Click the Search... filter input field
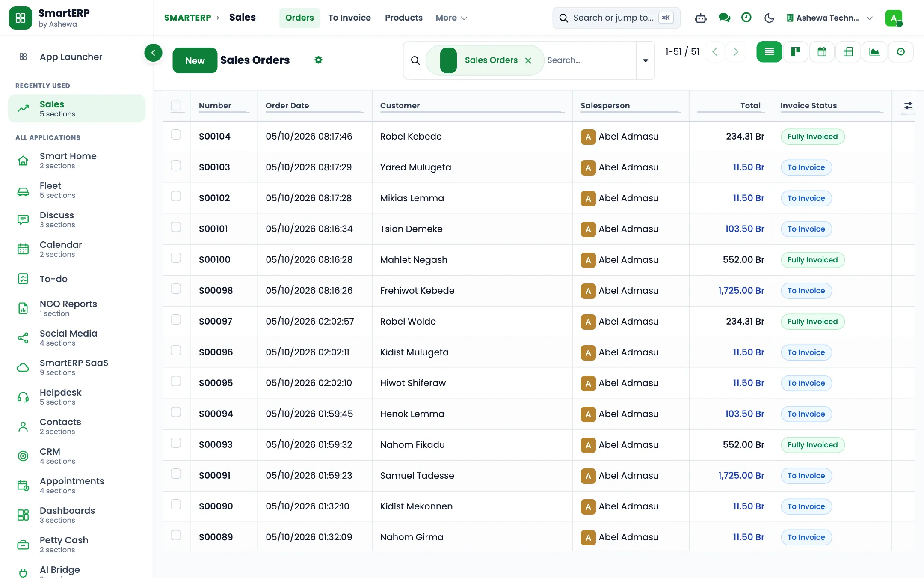Screen dimensions: 924x578 [x=590, y=60]
